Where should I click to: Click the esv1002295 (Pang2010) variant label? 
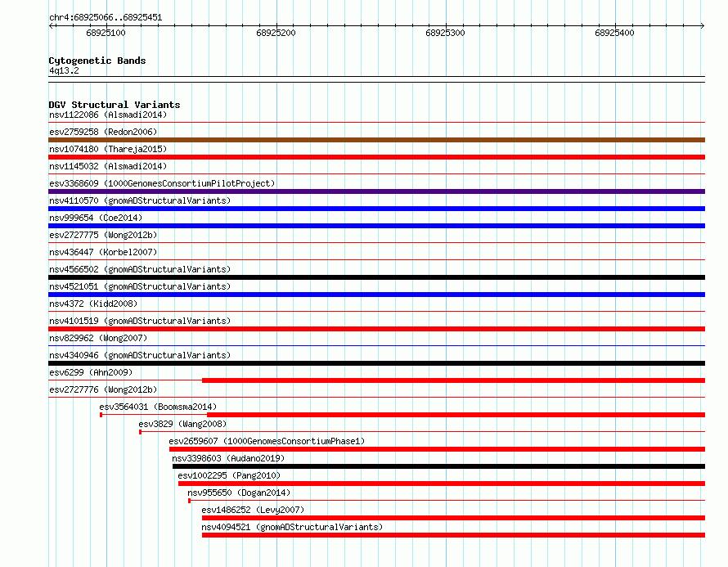point(229,475)
